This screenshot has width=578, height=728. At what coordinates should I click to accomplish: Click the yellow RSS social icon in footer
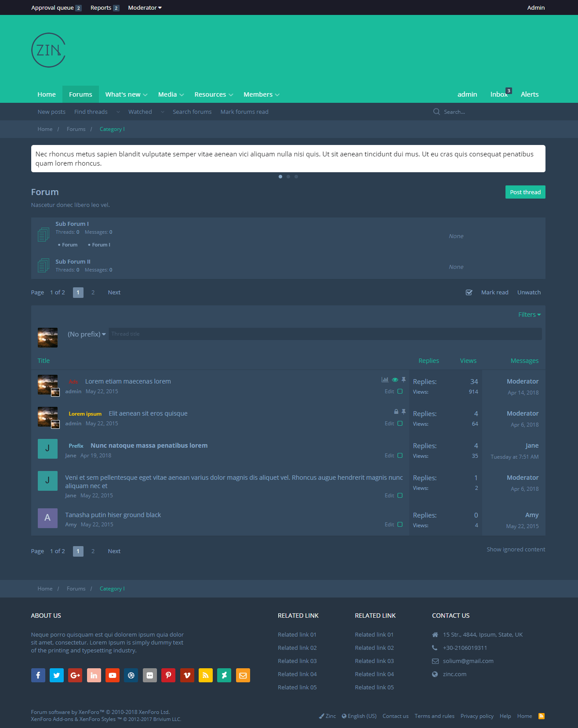205,675
